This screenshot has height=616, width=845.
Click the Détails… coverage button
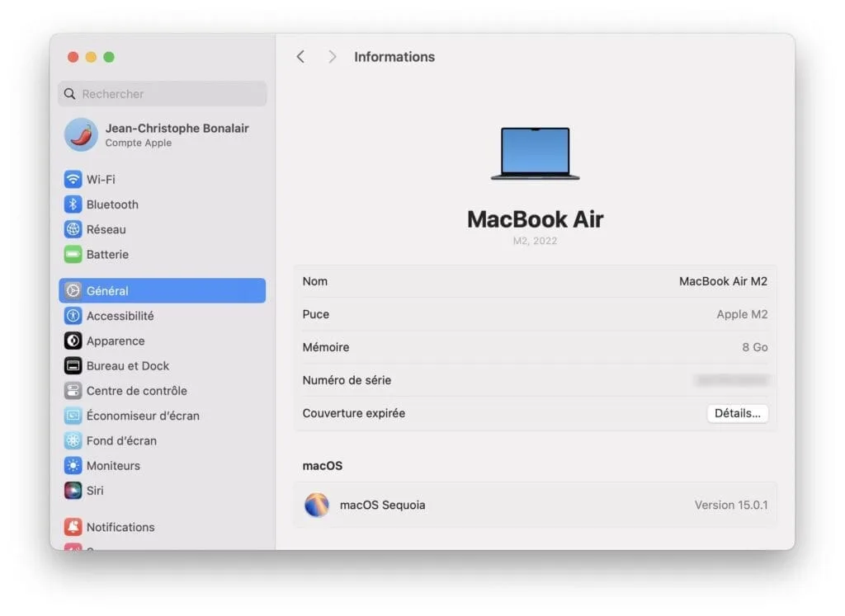[x=737, y=413]
